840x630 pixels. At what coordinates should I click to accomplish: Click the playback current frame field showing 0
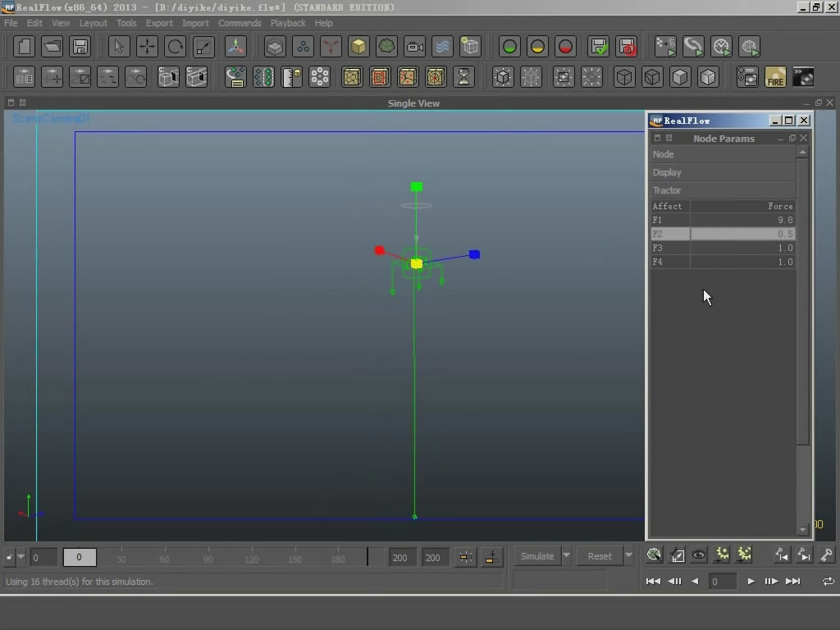tap(722, 582)
